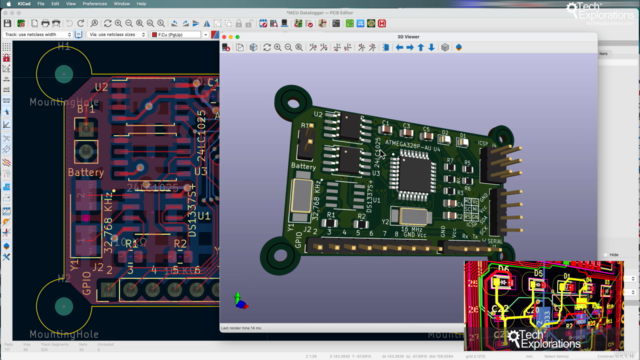Expand layer selector arrow button

click(x=206, y=35)
